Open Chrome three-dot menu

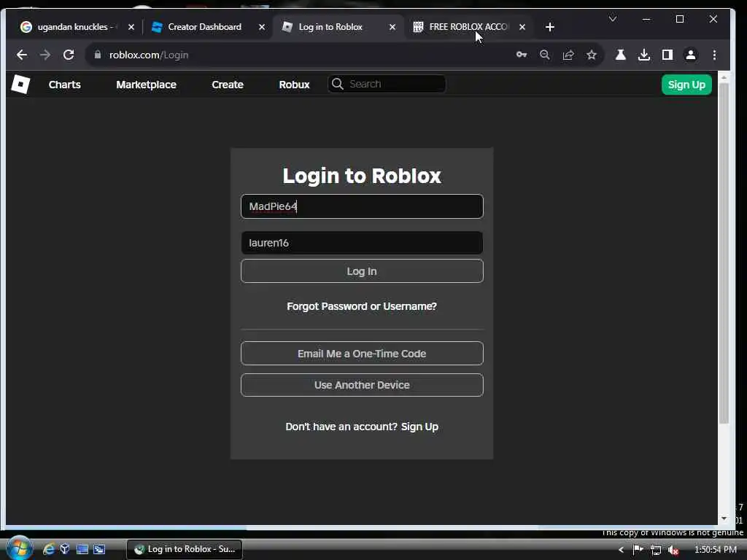(x=714, y=55)
